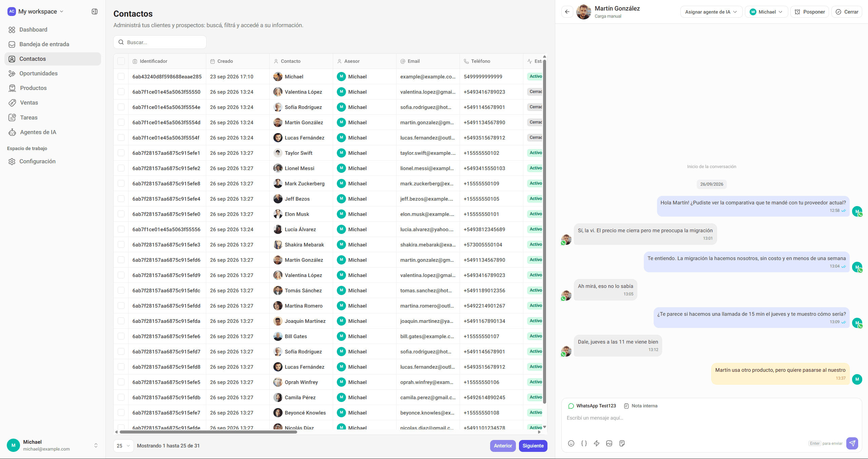The height and width of the screenshot is (459, 868).
Task: Open the emoji picker in message composer
Action: pos(571,443)
